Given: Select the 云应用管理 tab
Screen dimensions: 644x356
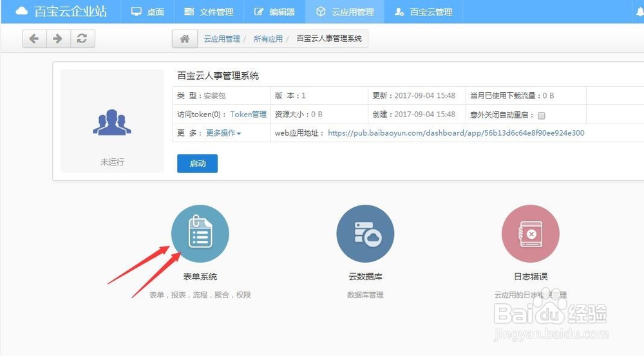Looking at the screenshot, I should point(345,12).
